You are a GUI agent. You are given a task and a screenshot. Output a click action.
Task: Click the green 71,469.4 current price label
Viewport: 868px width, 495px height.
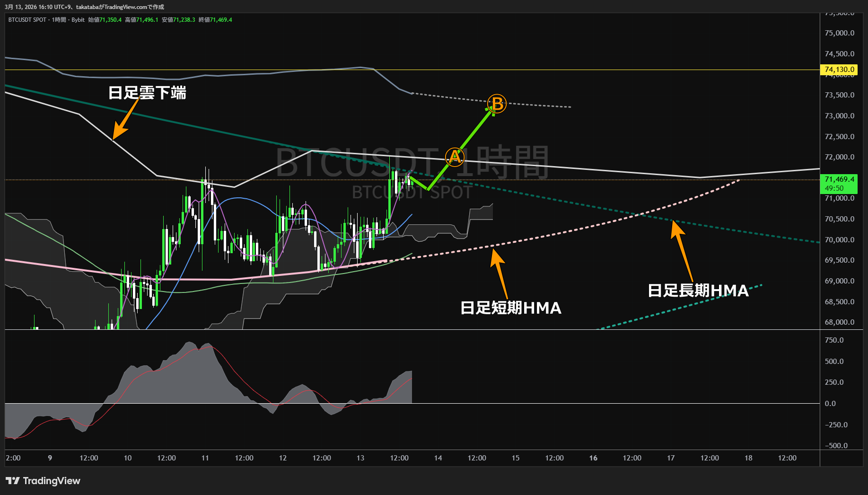[x=839, y=179]
